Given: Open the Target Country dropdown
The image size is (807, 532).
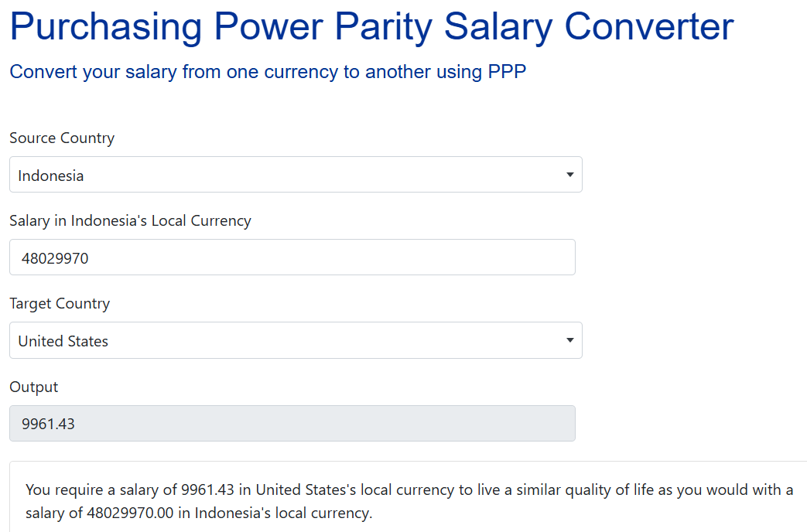Looking at the screenshot, I should coord(296,340).
